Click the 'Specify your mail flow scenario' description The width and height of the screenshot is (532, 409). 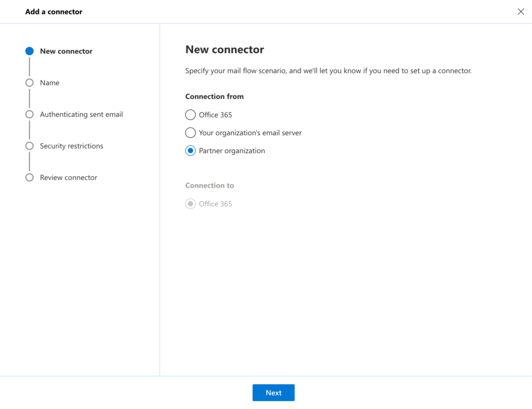(328, 71)
